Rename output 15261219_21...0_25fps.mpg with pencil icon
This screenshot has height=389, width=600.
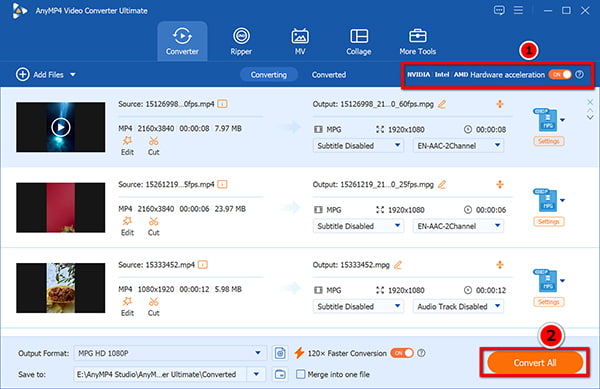coord(442,184)
